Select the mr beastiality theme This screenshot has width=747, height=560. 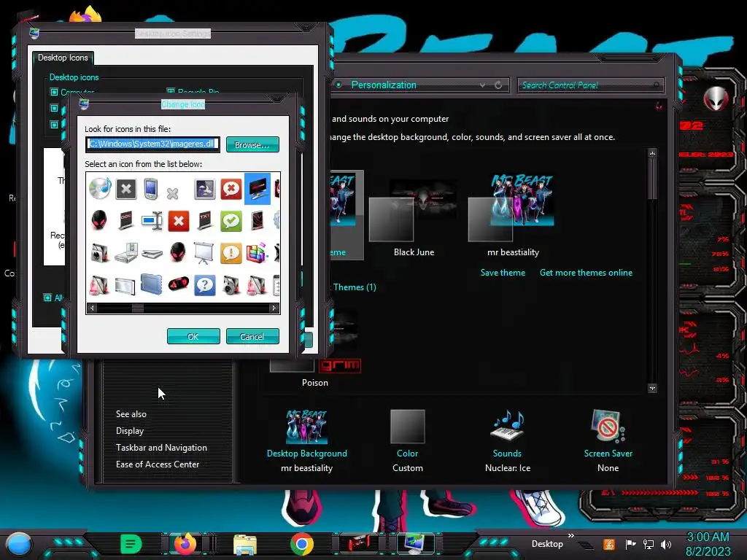tap(513, 216)
